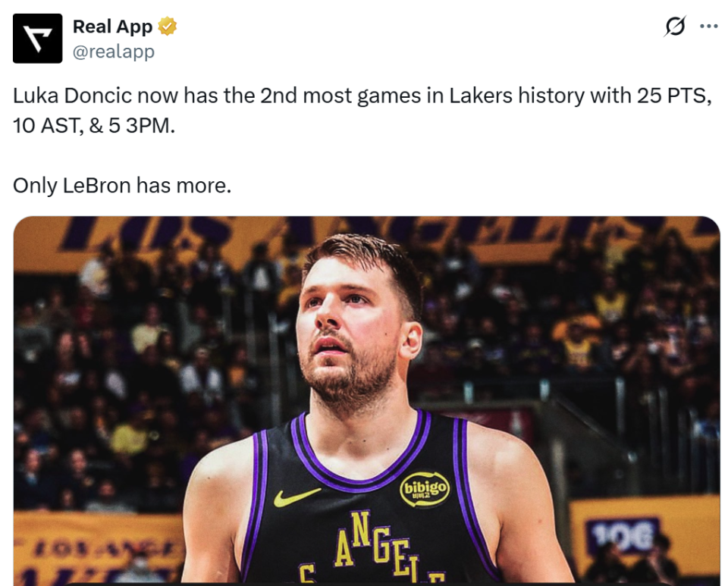Open Grok actions slashed-circle icon
Image resolution: width=728 pixels, height=586 pixels.
674,27
